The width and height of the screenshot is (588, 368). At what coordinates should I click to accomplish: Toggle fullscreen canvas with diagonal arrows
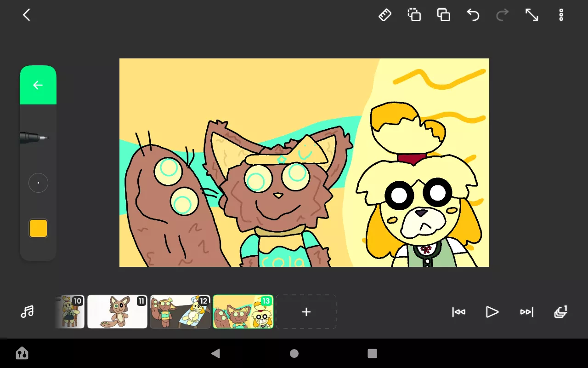click(x=532, y=15)
